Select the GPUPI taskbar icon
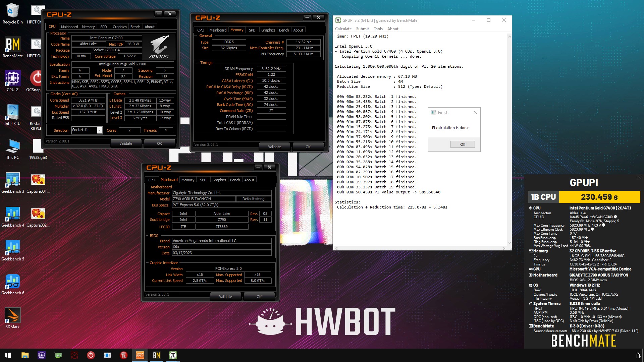 click(173, 355)
